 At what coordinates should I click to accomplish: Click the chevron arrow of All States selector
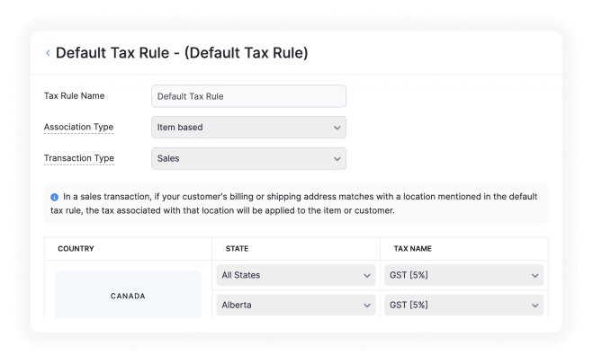(367, 276)
